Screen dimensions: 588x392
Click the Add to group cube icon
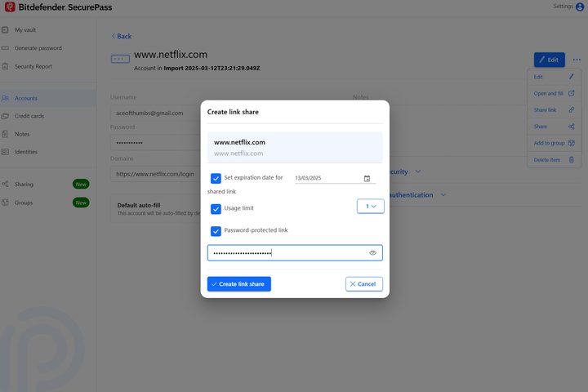click(572, 143)
